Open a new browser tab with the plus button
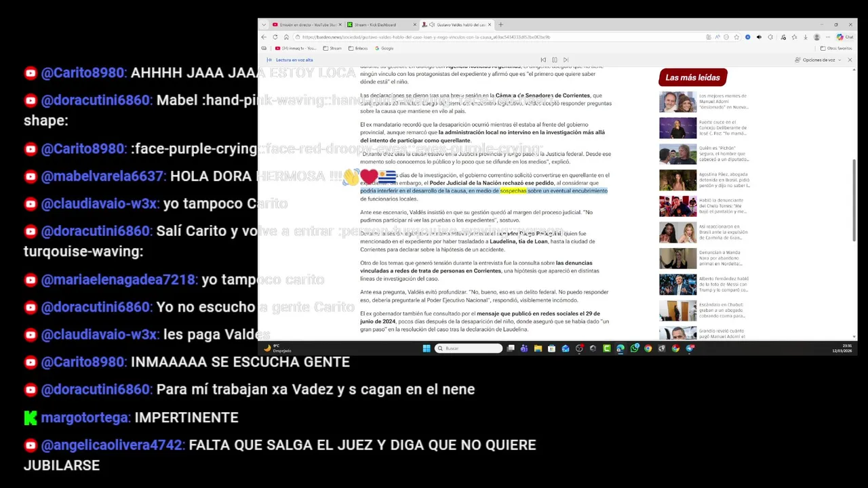This screenshot has width=868, height=488. 501,24
